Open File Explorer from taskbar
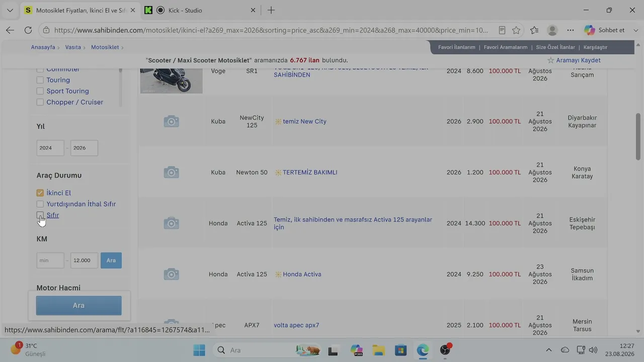This screenshot has height=362, width=644. tap(378, 350)
